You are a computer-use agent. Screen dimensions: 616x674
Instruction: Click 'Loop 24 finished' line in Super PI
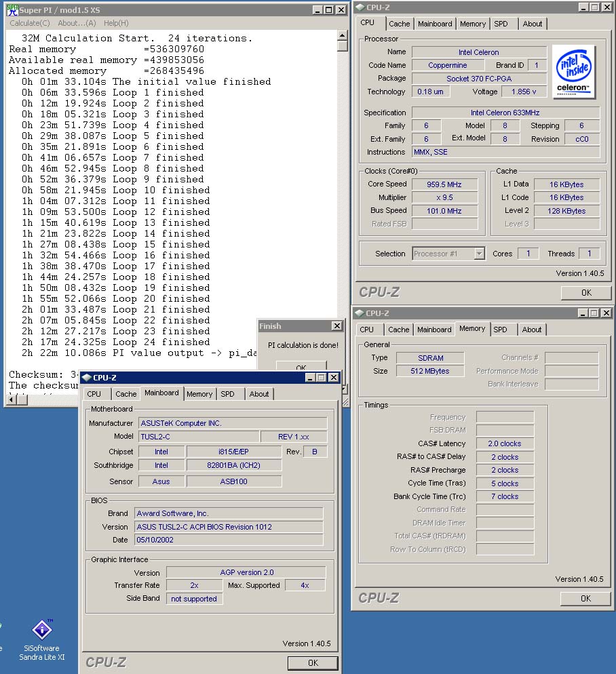[116, 342]
